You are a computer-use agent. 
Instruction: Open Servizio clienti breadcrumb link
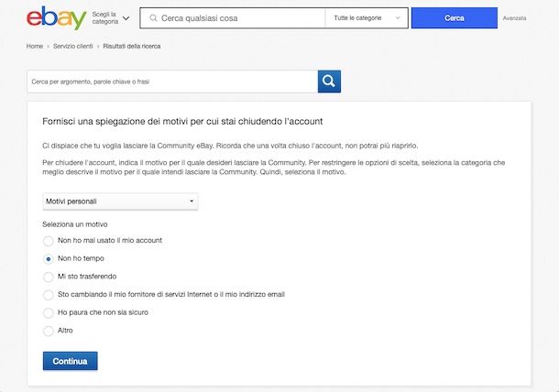pos(73,46)
